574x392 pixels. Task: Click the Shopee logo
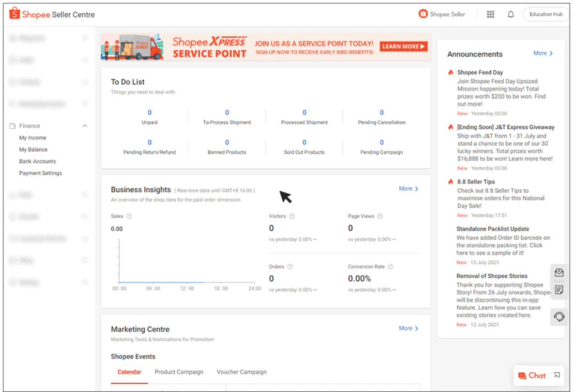tap(15, 14)
